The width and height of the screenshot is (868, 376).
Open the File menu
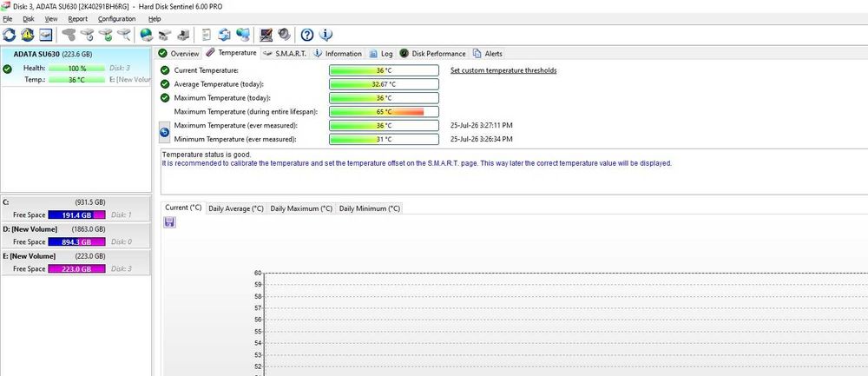pos(7,19)
